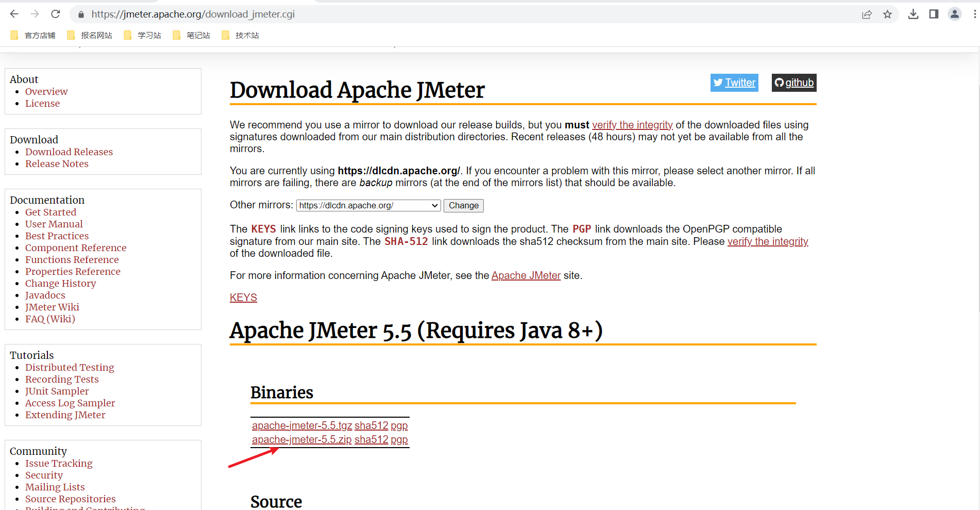Viewport: 980px width, 510px height.
Task: Open the FAQ (Wiki) link
Action: (x=50, y=319)
